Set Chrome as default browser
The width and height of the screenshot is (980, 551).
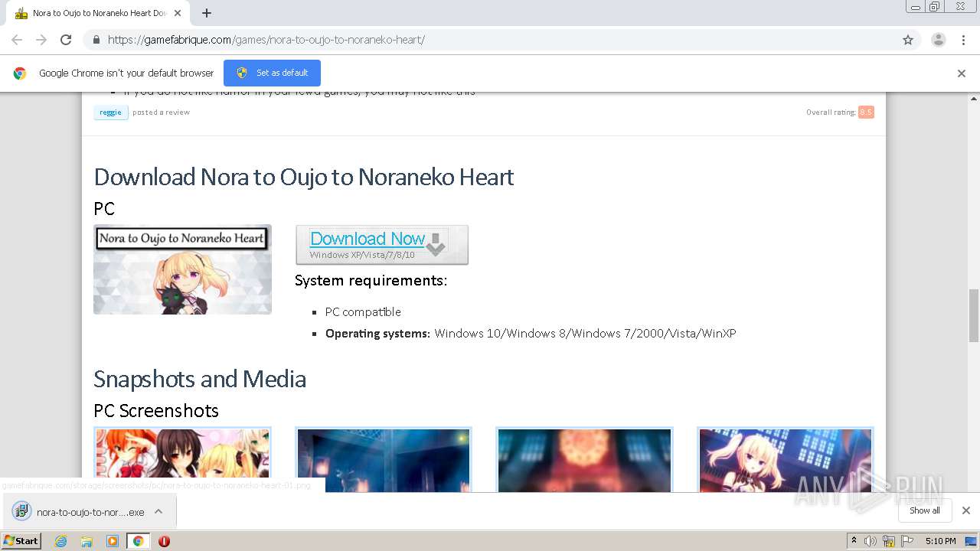click(x=272, y=73)
